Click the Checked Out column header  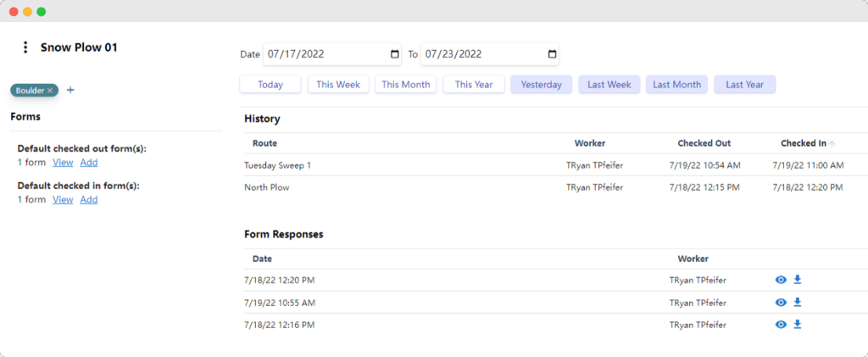[704, 143]
